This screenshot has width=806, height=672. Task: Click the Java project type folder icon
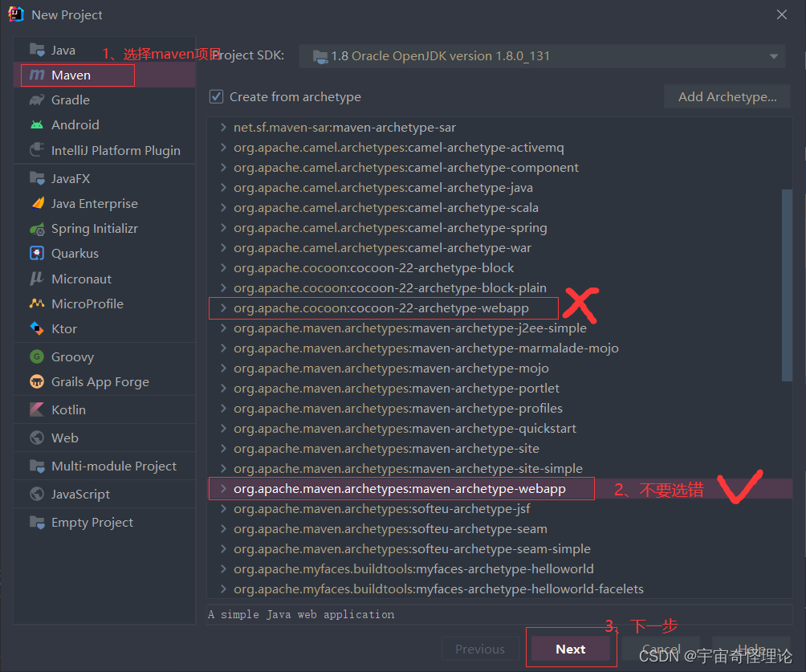(37, 50)
